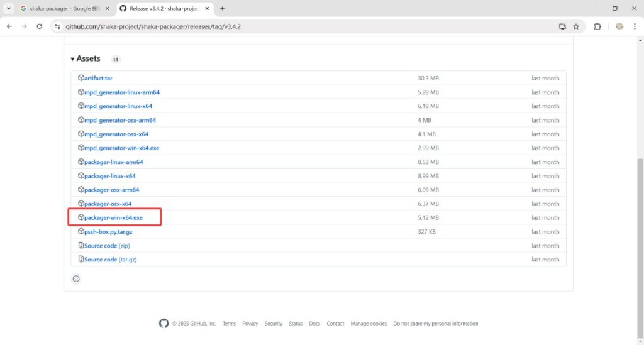Open the Contact footer link

pos(336,324)
